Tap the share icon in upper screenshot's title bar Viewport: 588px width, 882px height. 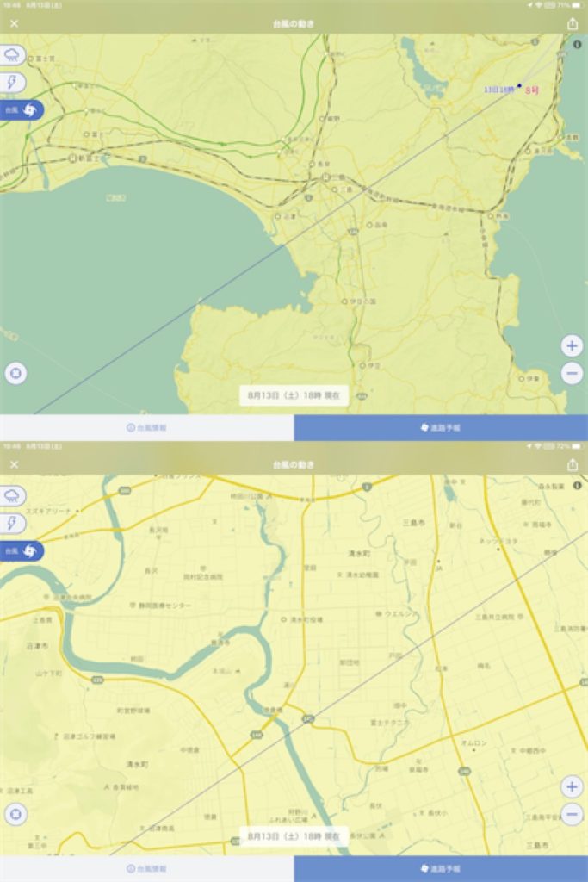point(573,24)
